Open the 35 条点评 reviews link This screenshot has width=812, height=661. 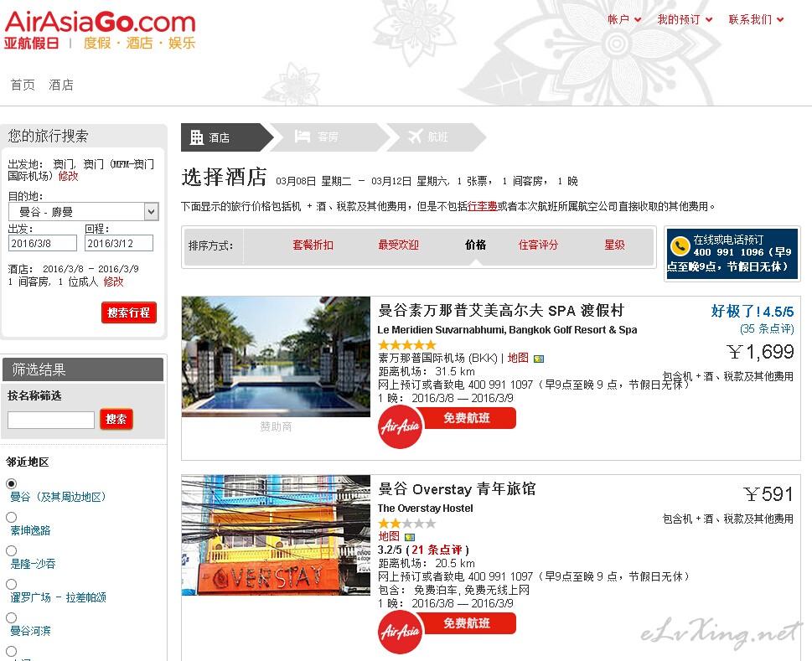coord(767,328)
